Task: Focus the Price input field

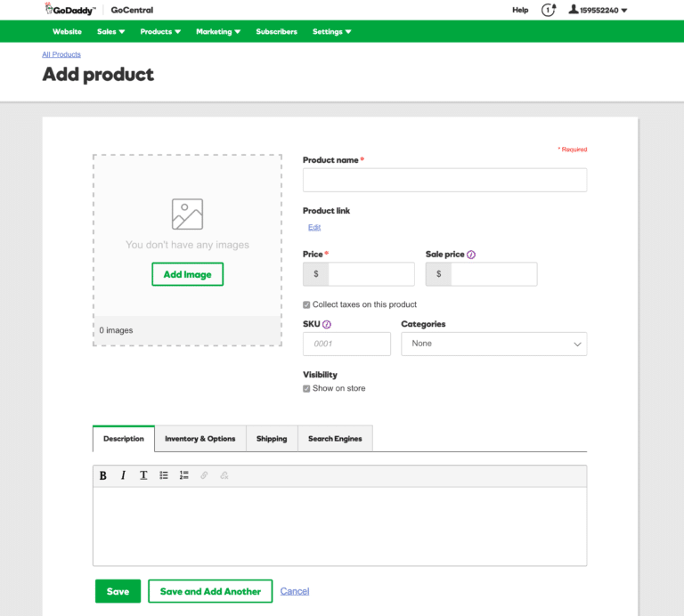Action: (371, 274)
